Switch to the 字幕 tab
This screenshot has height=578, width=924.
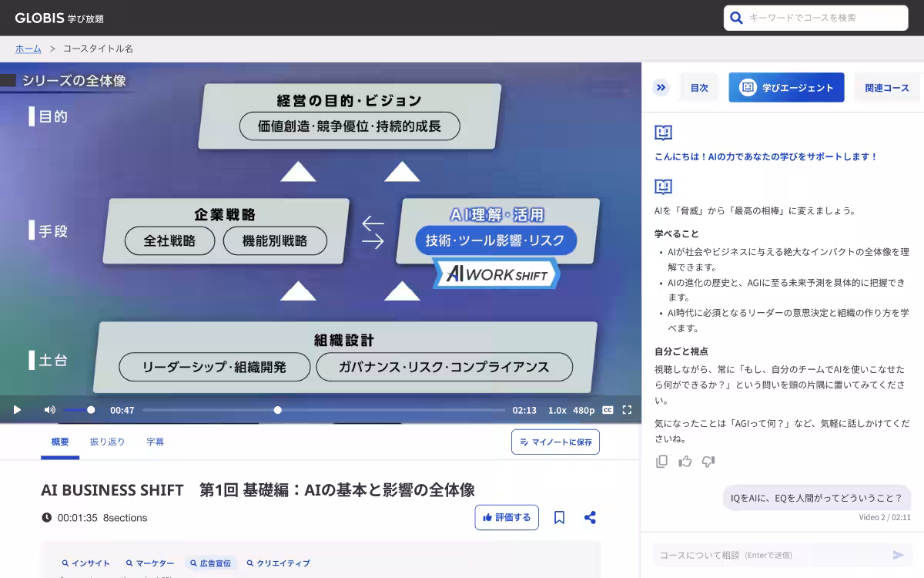pyautogui.click(x=156, y=442)
